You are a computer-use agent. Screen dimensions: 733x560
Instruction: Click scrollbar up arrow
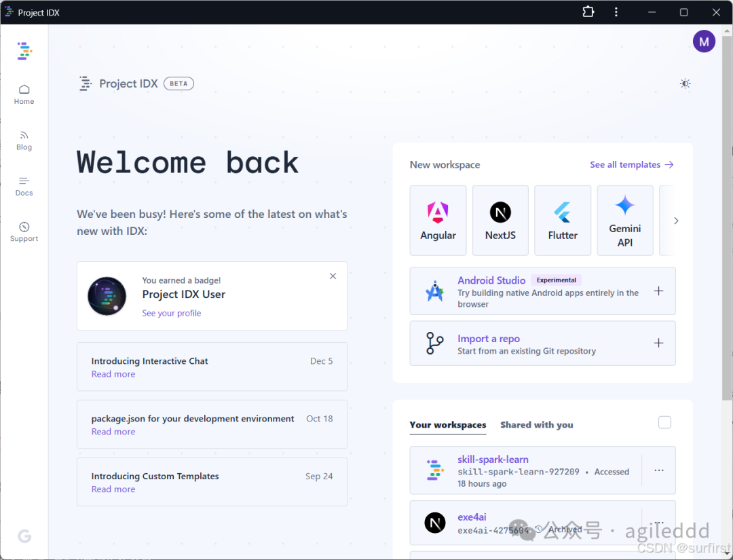coord(727,31)
